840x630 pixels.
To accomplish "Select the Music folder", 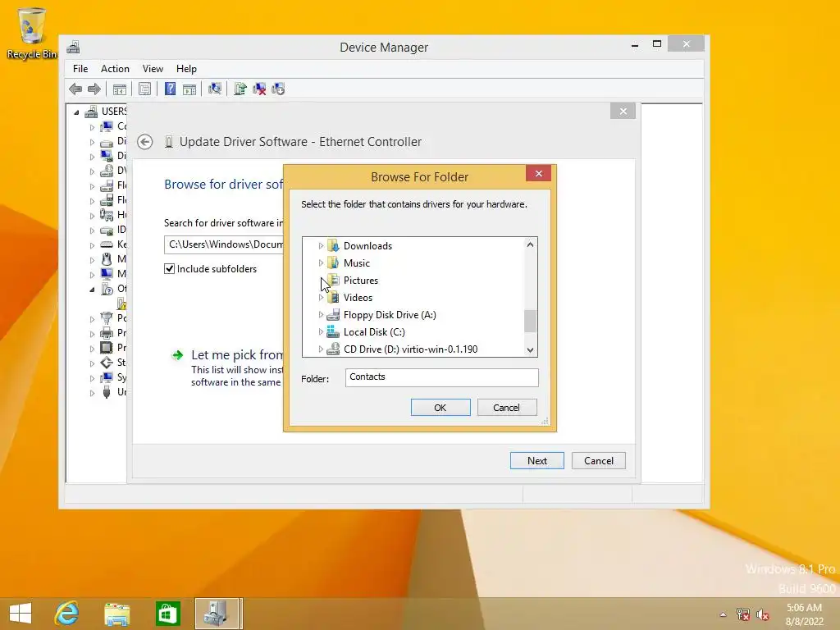I will (357, 263).
